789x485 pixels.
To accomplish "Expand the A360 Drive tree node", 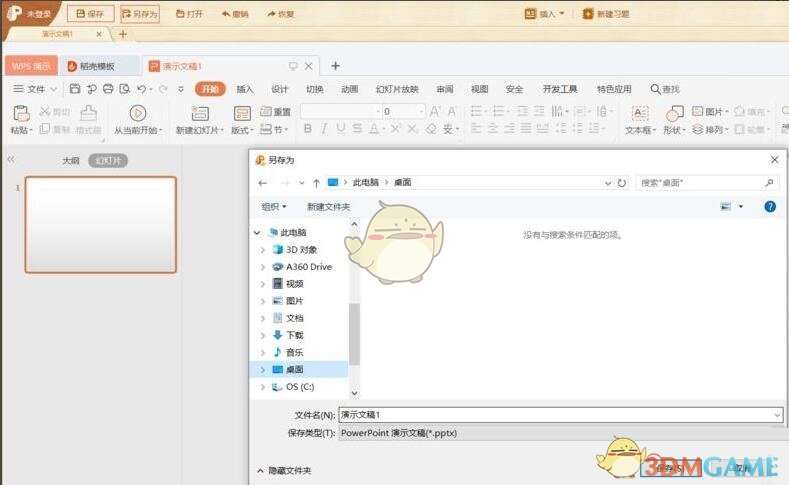I will click(x=262, y=267).
